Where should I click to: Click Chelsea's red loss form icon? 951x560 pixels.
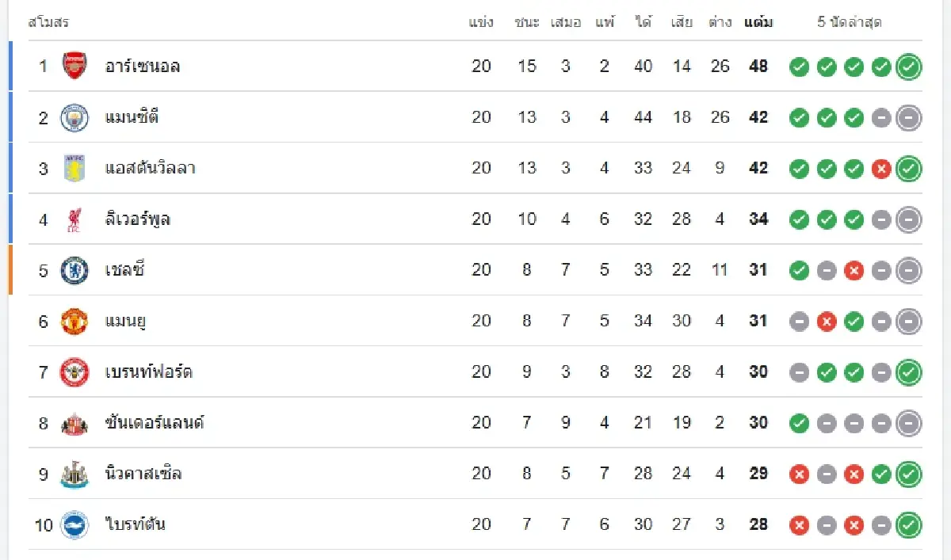tap(854, 271)
